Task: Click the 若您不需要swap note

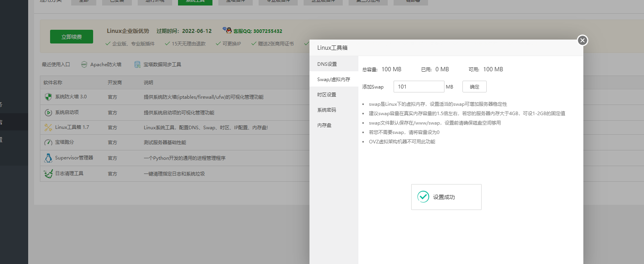Action: tap(404, 132)
